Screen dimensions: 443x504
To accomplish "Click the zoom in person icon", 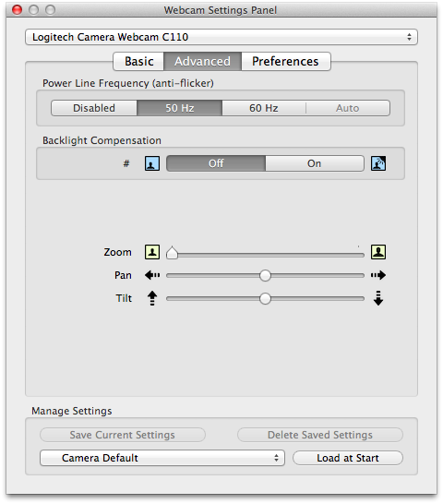I will (378, 252).
